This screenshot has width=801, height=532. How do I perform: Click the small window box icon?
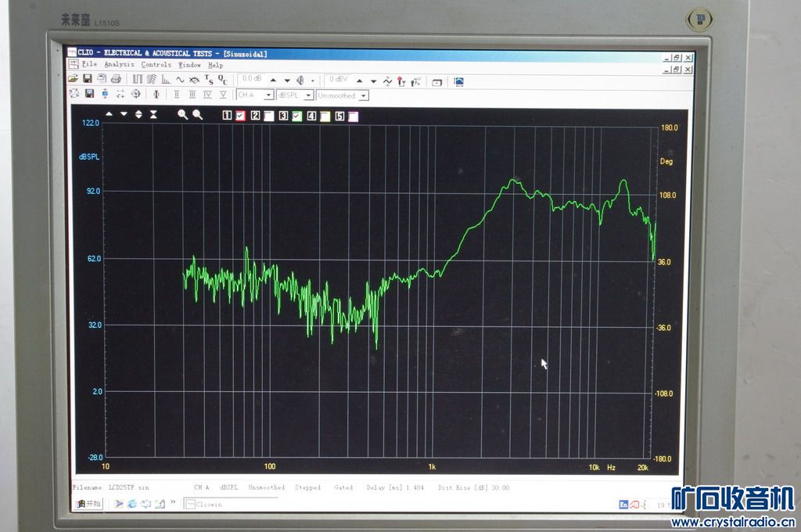click(x=436, y=82)
